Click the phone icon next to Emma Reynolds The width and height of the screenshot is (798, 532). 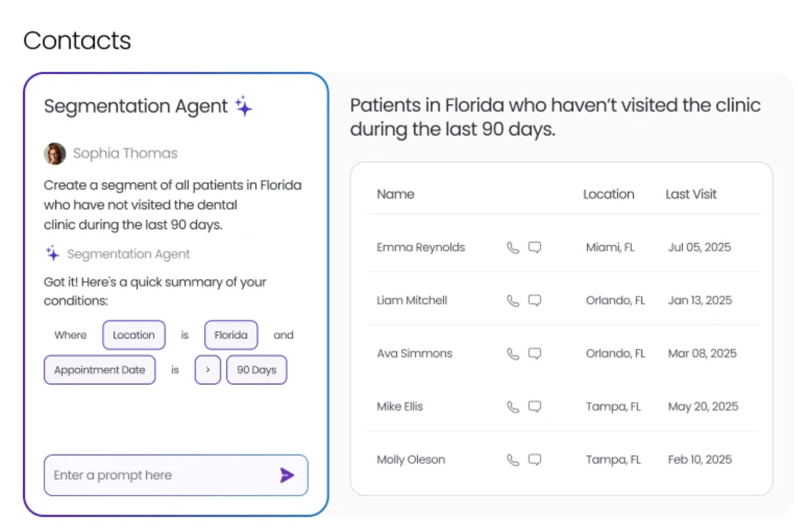point(512,247)
